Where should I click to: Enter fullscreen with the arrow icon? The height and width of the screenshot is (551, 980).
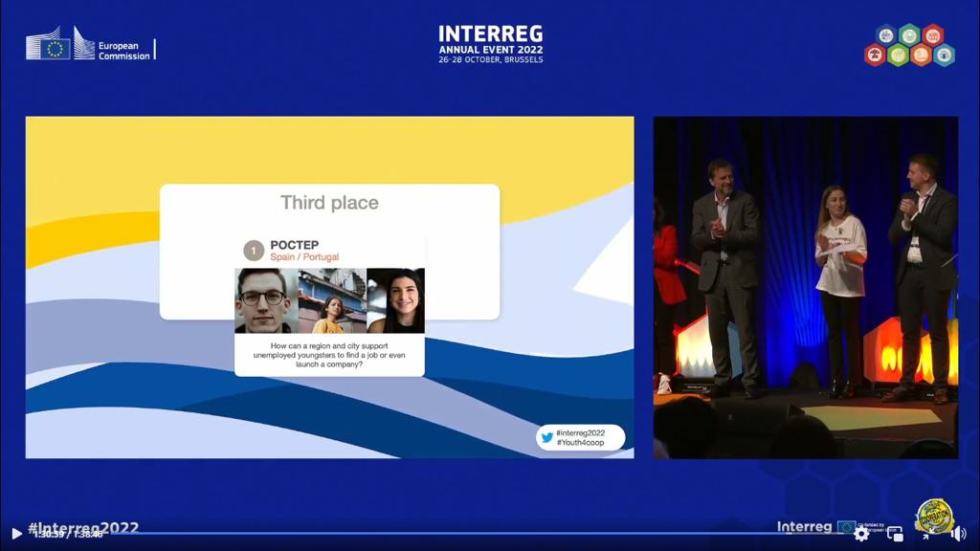click(x=925, y=534)
